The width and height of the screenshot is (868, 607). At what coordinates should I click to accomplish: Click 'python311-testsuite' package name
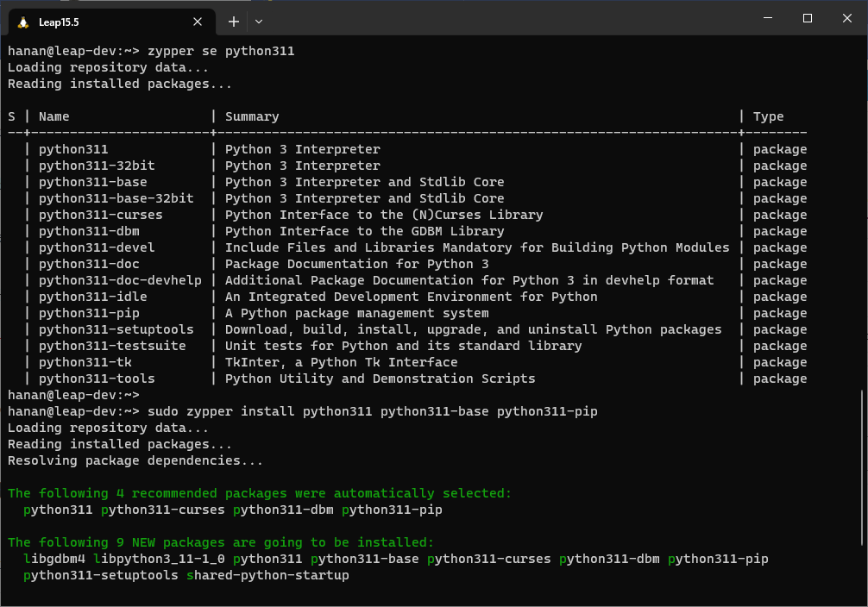[112, 346]
